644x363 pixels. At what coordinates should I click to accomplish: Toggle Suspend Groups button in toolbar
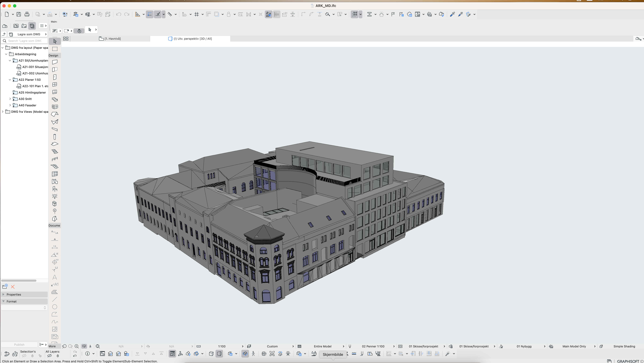pos(355,14)
